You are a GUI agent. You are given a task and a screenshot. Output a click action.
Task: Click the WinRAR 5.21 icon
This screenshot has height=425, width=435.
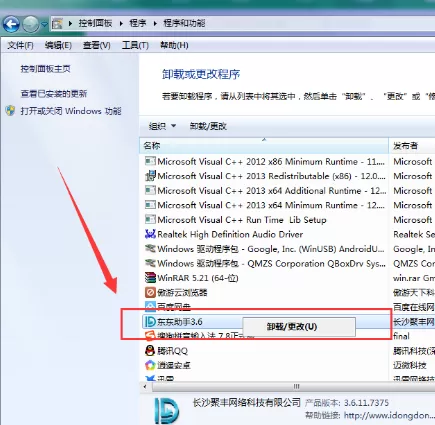click(x=150, y=277)
